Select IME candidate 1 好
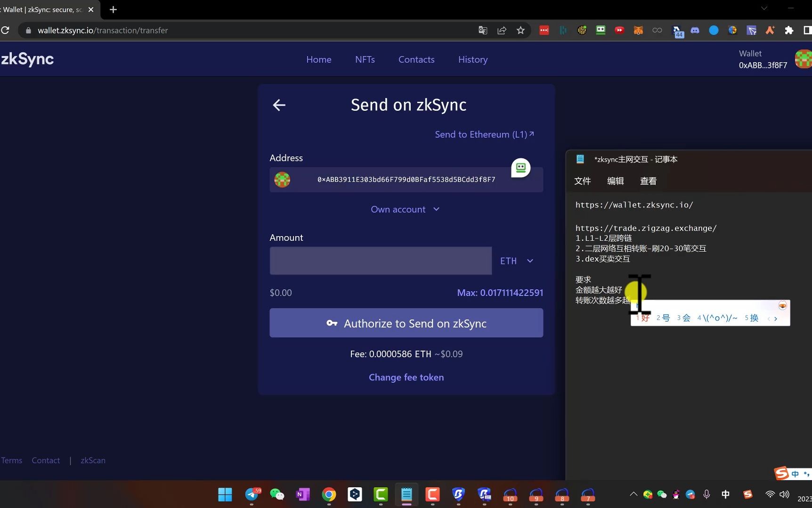This screenshot has width=812, height=508. pyautogui.click(x=643, y=318)
